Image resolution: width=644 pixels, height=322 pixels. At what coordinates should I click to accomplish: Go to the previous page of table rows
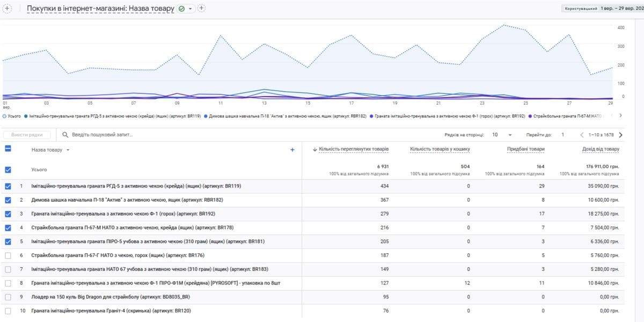(582, 135)
